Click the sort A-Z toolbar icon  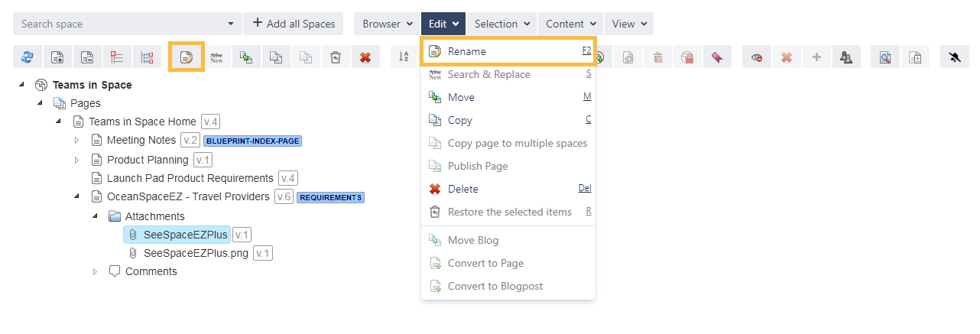pos(404,57)
